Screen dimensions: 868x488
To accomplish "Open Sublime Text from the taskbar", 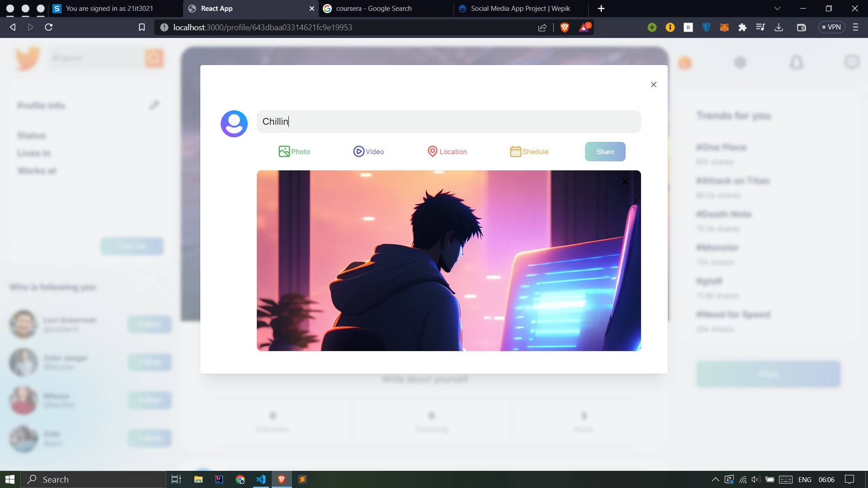I will [302, 479].
